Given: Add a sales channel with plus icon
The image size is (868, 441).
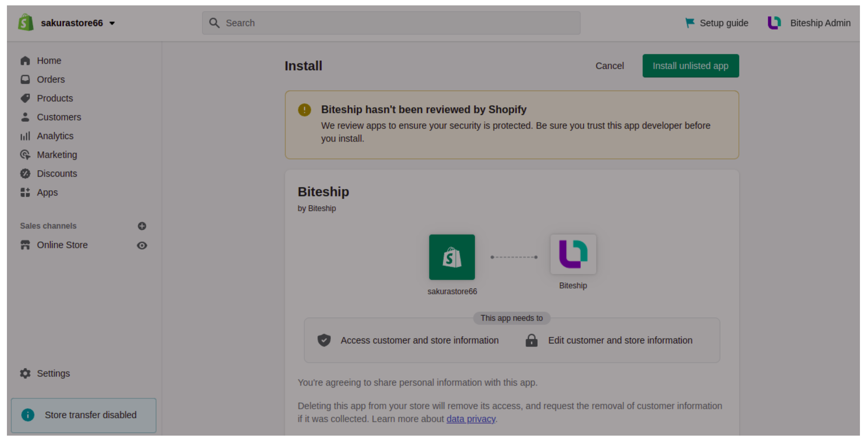Looking at the screenshot, I should 142,226.
